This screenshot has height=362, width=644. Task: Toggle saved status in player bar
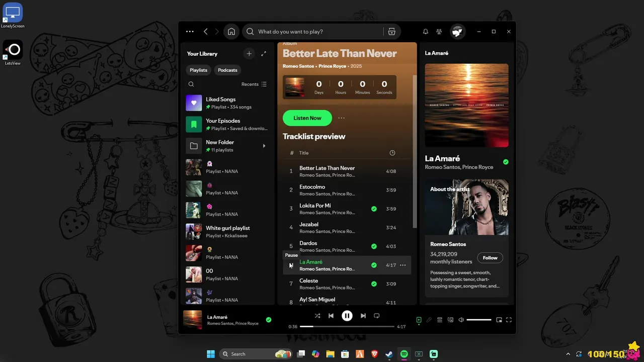pos(269,320)
